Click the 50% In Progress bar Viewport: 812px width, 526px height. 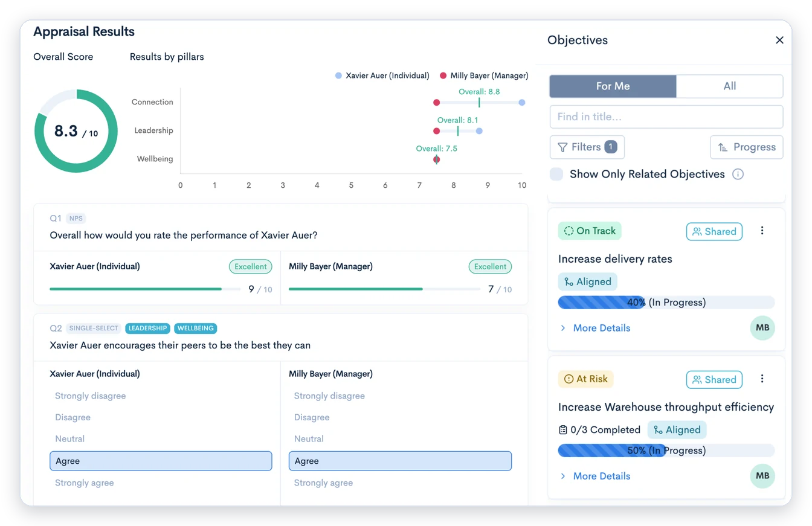pos(666,450)
